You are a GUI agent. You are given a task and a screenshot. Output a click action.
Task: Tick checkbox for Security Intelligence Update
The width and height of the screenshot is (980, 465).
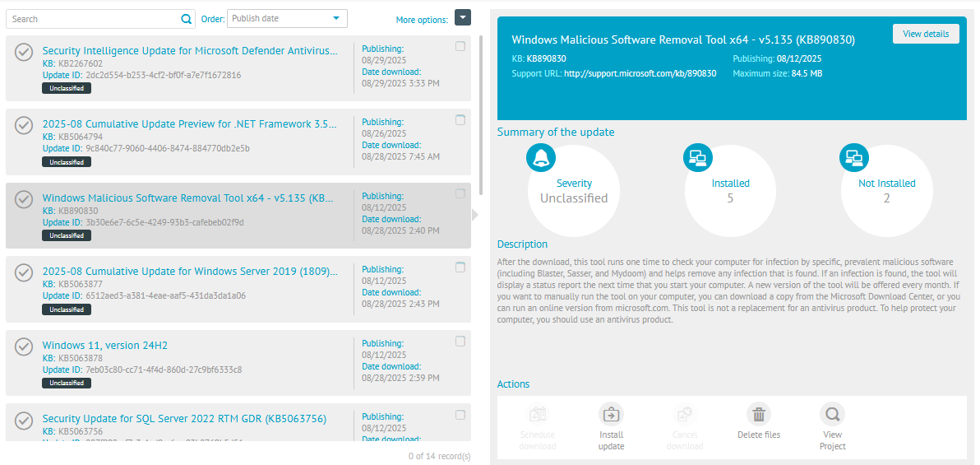tap(460, 46)
